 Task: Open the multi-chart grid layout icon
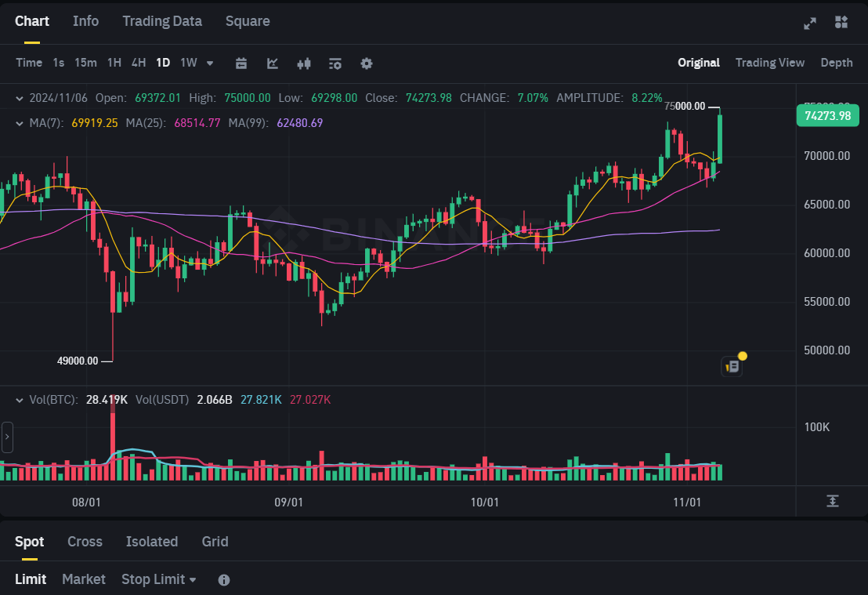click(x=841, y=22)
